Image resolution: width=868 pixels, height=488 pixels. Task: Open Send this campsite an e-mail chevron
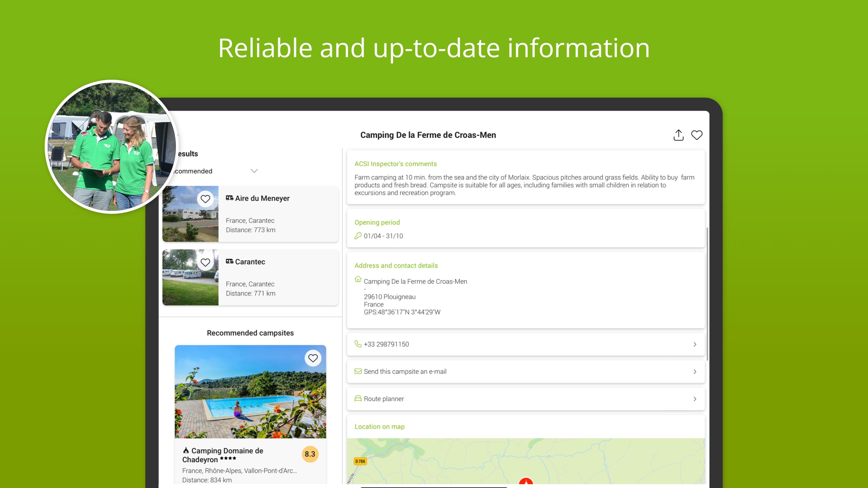[694, 371]
